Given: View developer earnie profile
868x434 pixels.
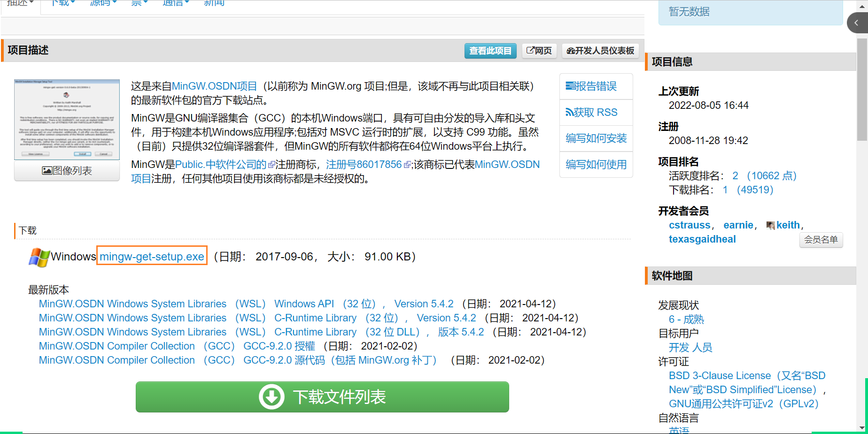Looking at the screenshot, I should pyautogui.click(x=738, y=225).
